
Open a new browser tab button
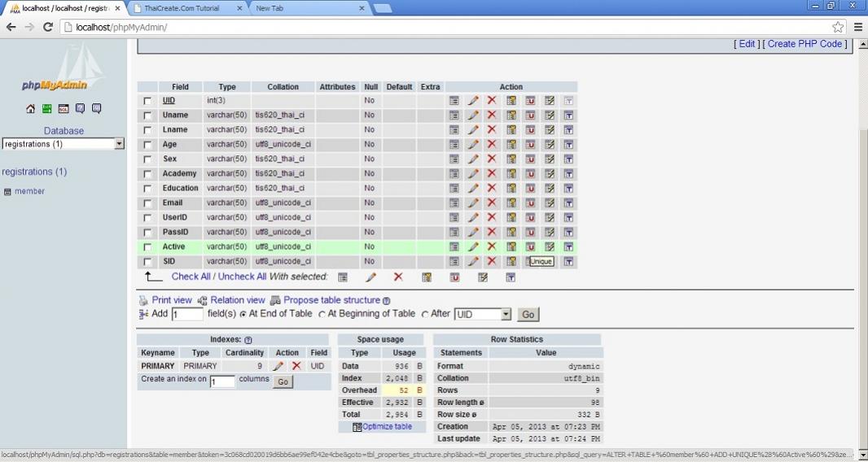click(x=383, y=8)
